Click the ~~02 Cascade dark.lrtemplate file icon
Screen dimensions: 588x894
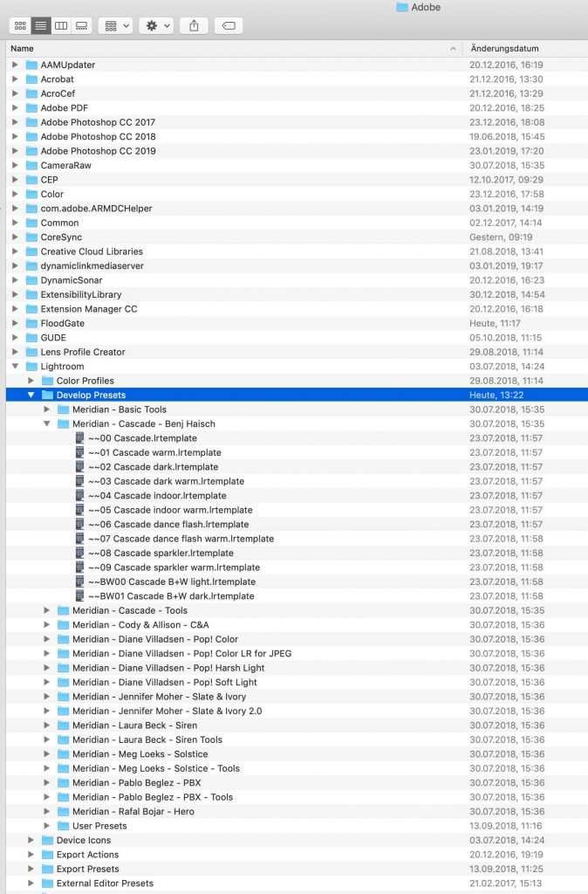coord(79,467)
